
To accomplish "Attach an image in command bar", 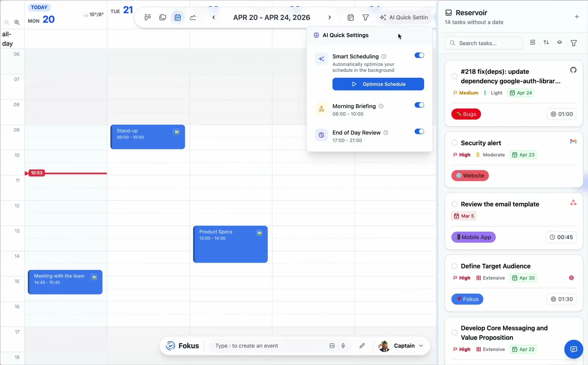I will point(332,346).
